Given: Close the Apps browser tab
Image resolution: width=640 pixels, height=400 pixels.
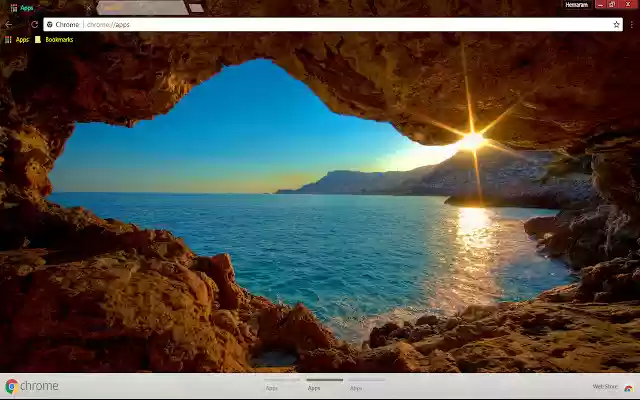Looking at the screenshot, I should 89,8.
